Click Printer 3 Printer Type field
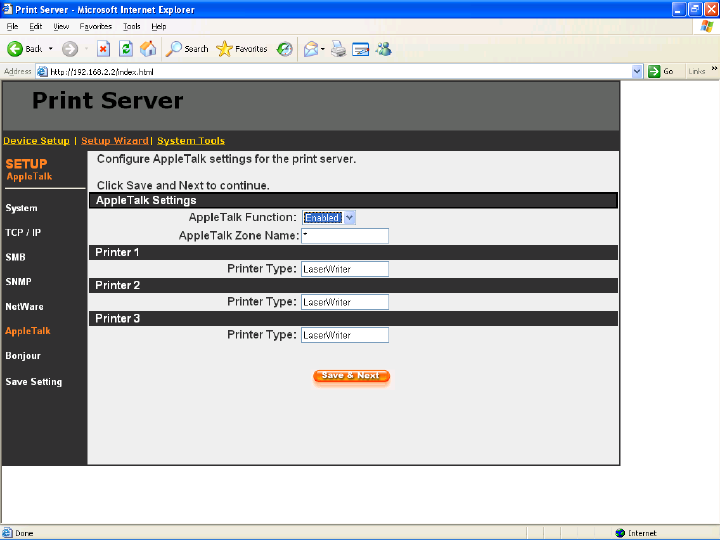720x540 pixels. pos(345,335)
